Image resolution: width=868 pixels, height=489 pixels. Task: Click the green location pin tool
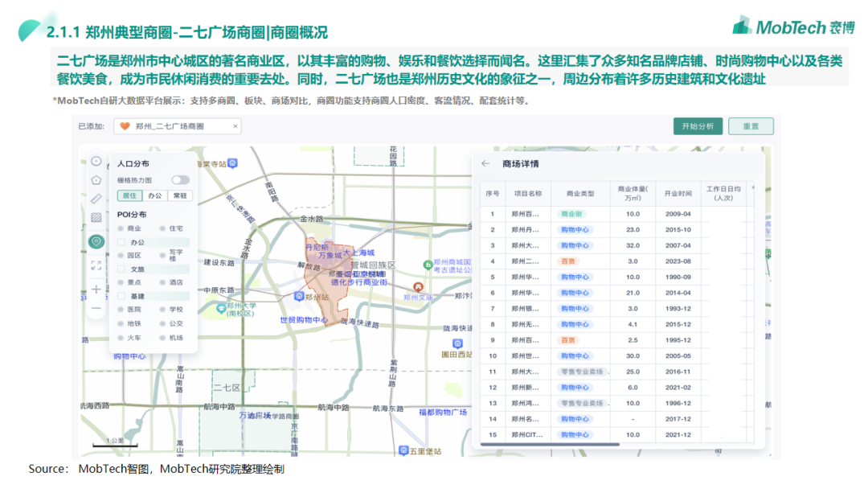click(96, 241)
